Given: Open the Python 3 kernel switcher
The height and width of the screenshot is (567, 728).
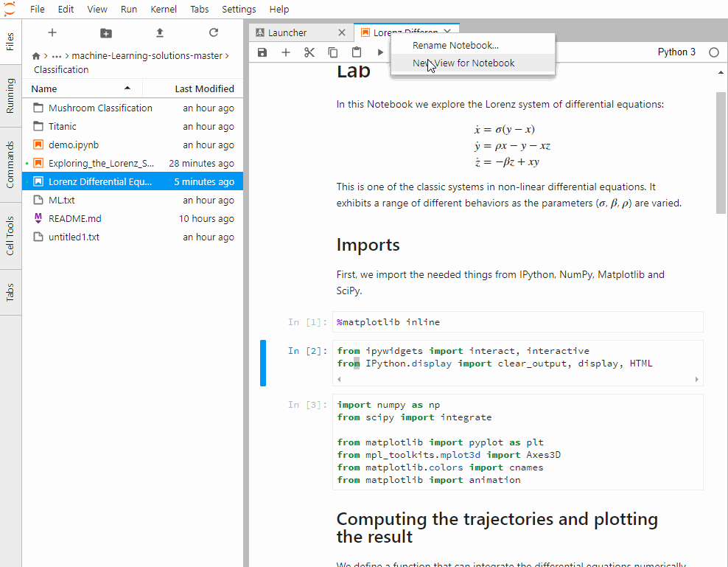Looking at the screenshot, I should tap(676, 52).
